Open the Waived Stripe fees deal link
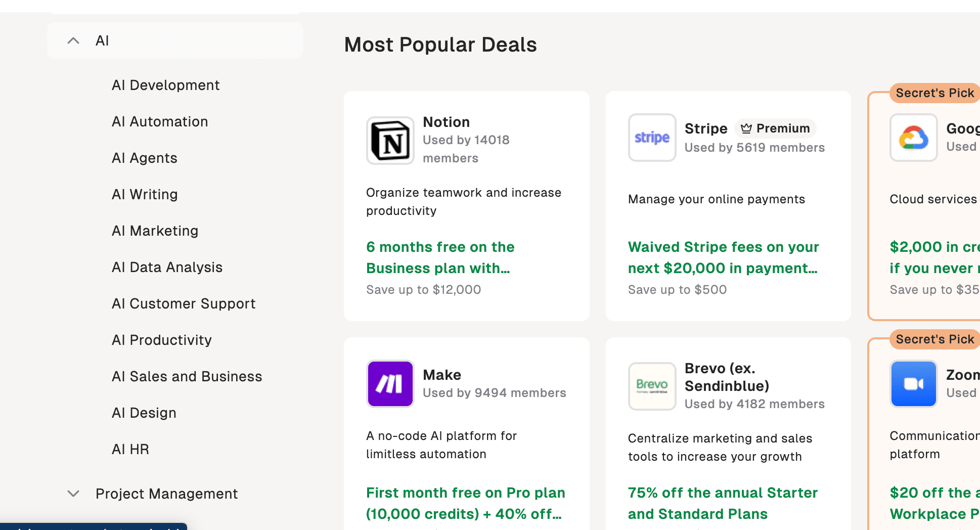Viewport: 980px width, 530px height. (x=723, y=257)
